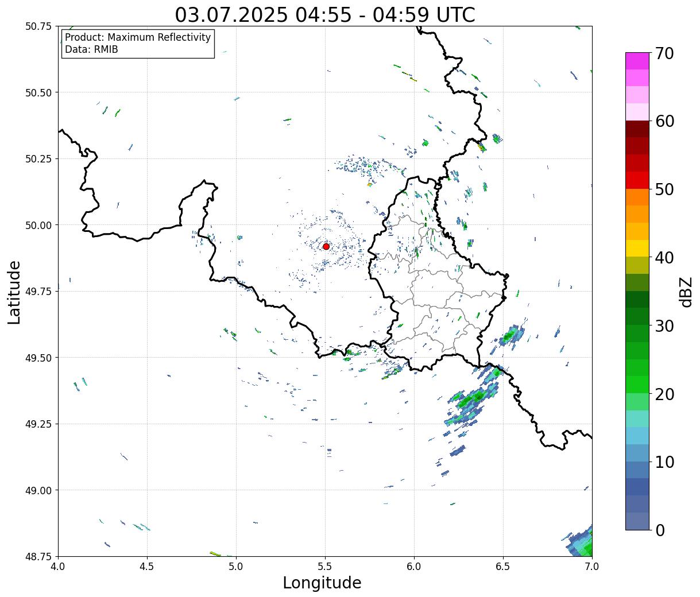Select the bright green swatch above 20 dBZ

(637, 385)
